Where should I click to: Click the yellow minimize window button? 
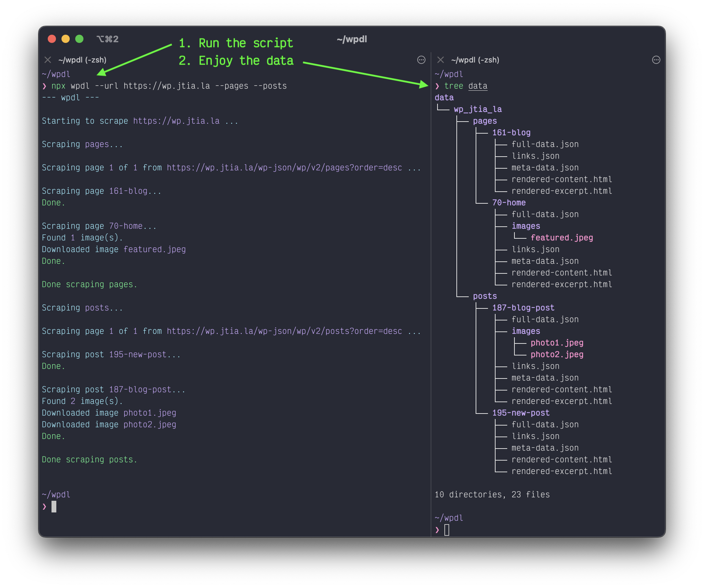point(66,39)
